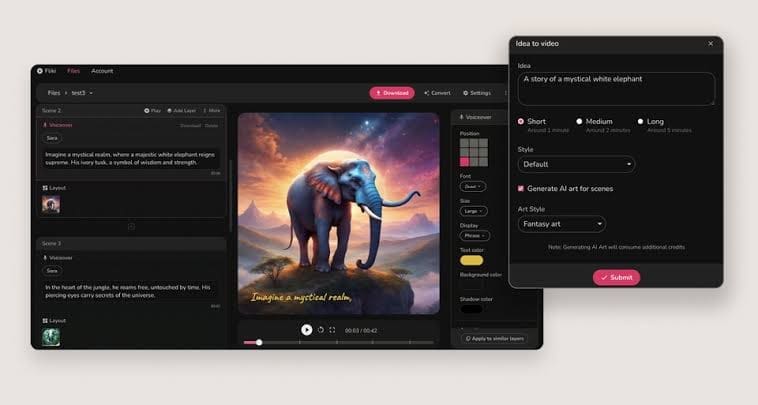Click the yellow Text color swatch
The image size is (758, 405).
point(471,260)
